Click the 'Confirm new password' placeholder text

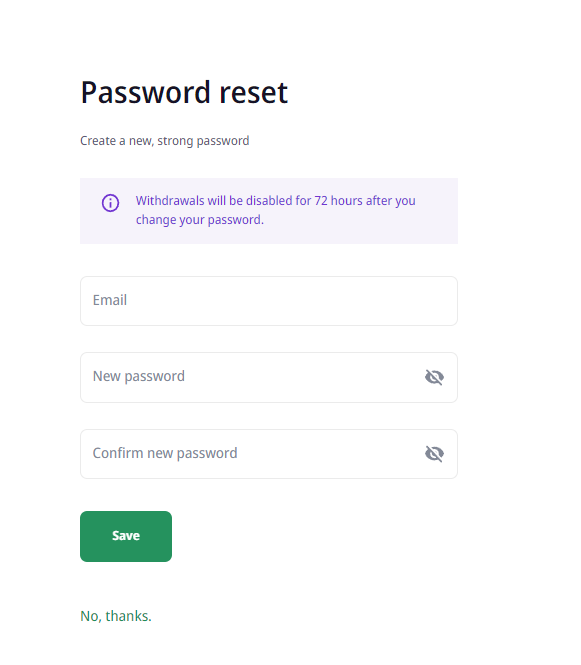point(165,453)
